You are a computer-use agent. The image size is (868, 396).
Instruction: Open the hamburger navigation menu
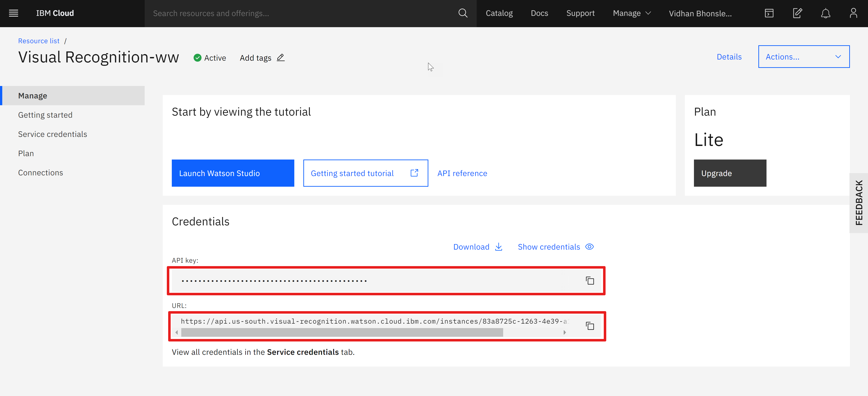14,13
